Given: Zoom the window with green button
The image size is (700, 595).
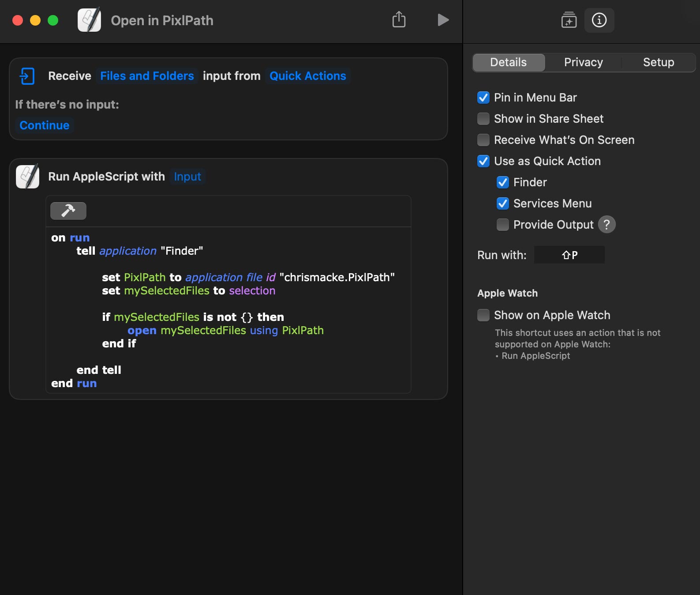Looking at the screenshot, I should [53, 20].
